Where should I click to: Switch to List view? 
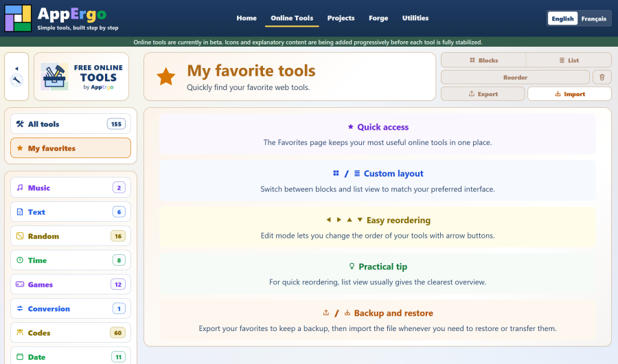pyautogui.click(x=569, y=60)
